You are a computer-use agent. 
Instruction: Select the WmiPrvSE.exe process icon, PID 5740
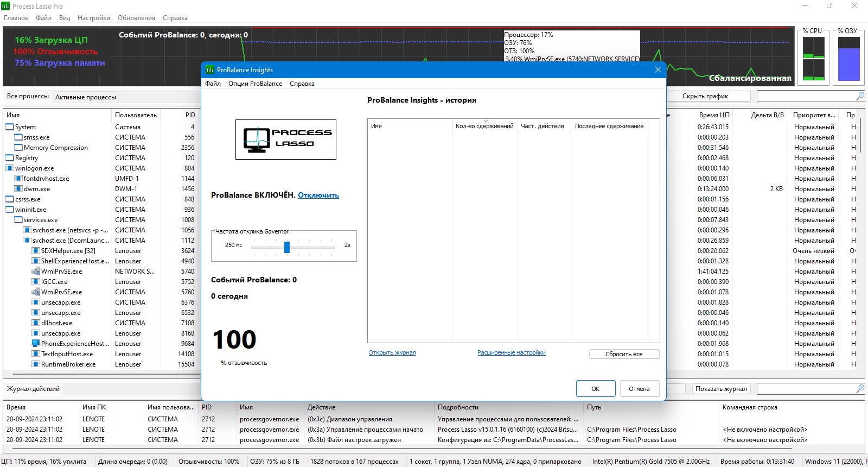point(36,272)
